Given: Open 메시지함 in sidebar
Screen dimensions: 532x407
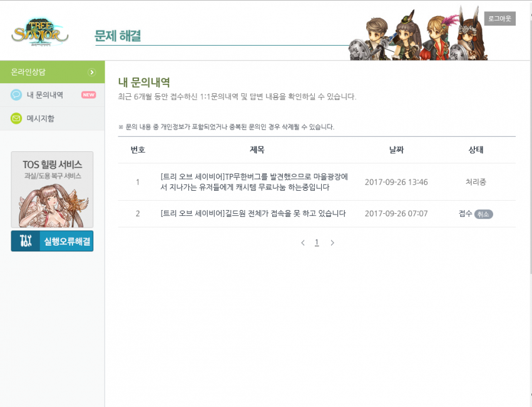Looking at the screenshot, I should (41, 118).
